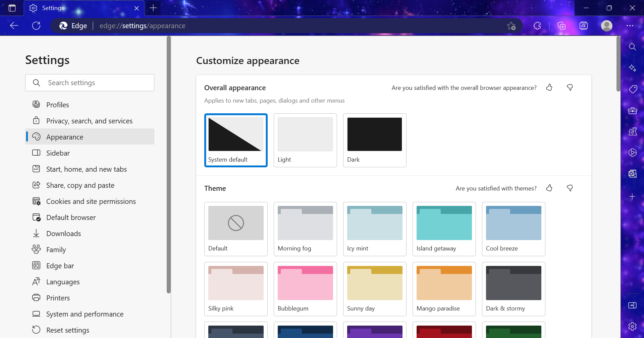Open the Collections icon in toolbar
This screenshot has height=338, width=644.
(x=561, y=25)
